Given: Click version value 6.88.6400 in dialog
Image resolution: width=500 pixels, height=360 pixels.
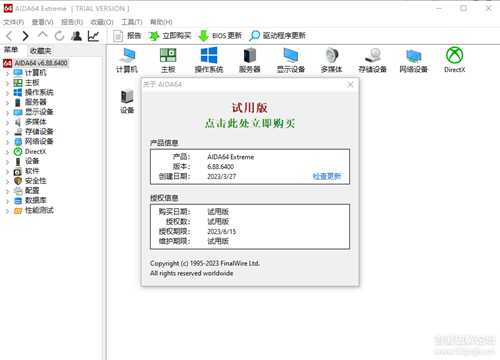Looking at the screenshot, I should [220, 166].
